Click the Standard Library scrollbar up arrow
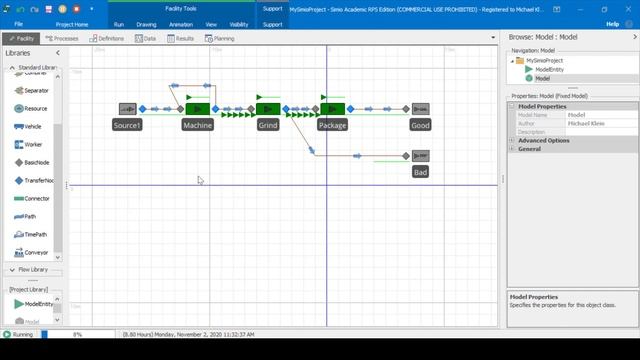The width and height of the screenshot is (640, 360). pyautogui.click(x=58, y=77)
